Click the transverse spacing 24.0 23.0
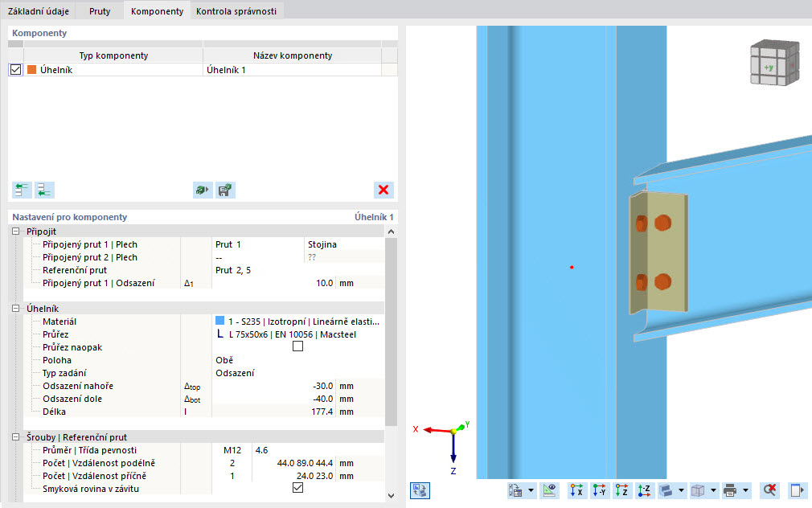Screen dimensions: 812x508 [x=293, y=476]
